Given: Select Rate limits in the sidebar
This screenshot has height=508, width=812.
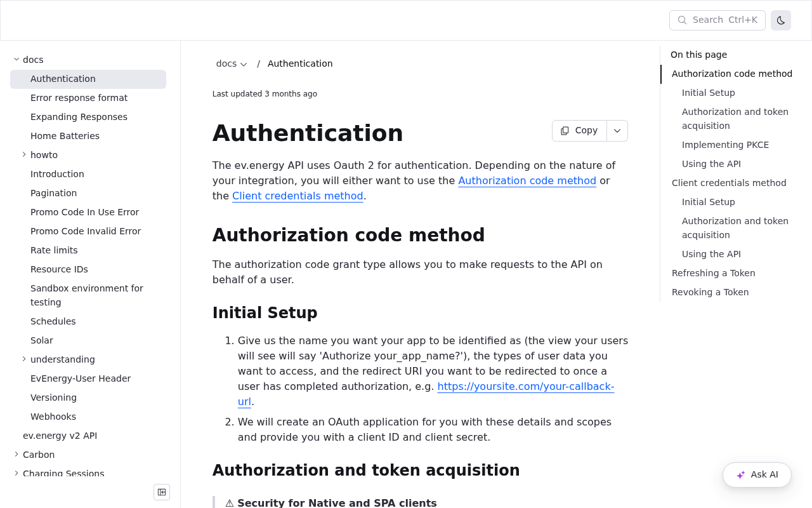Looking at the screenshot, I should coord(54,250).
